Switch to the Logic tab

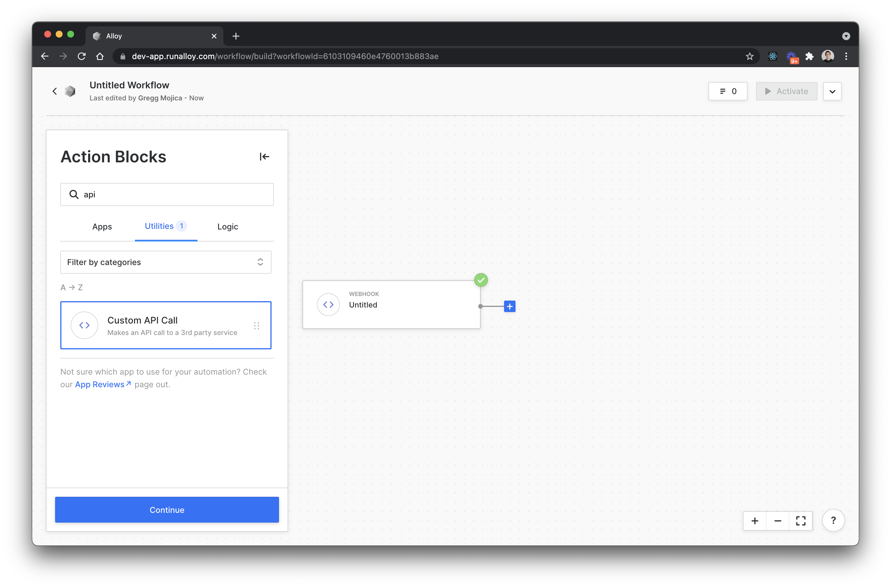point(227,227)
